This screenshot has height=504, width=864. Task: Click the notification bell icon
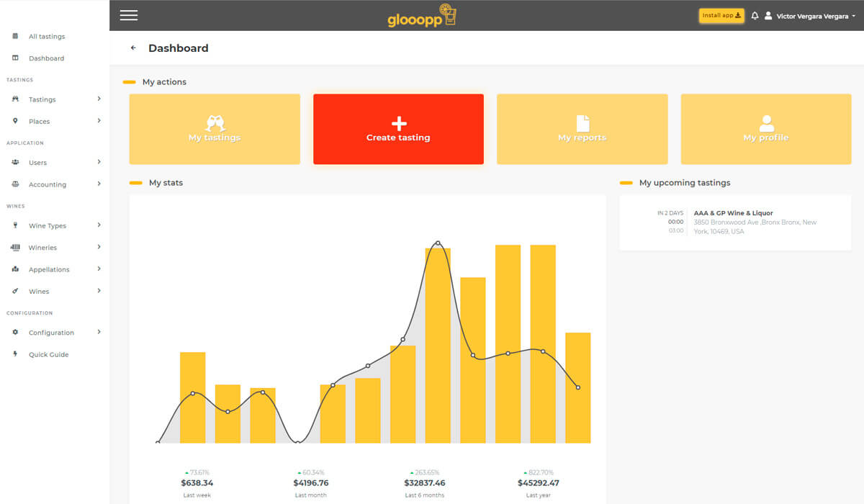[755, 16]
